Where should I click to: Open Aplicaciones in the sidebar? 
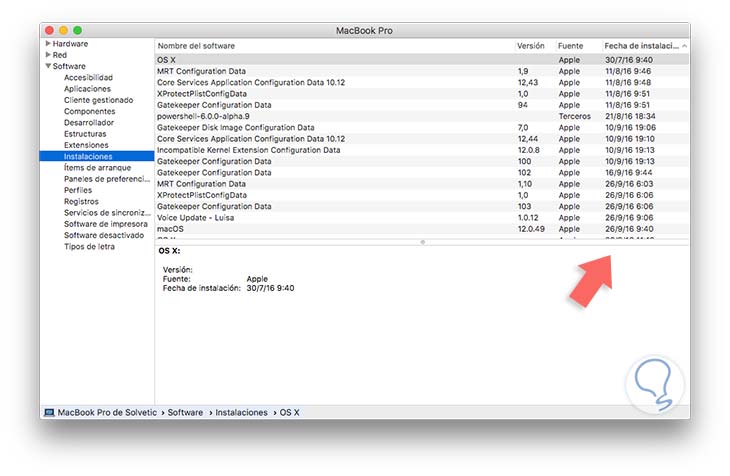87,88
